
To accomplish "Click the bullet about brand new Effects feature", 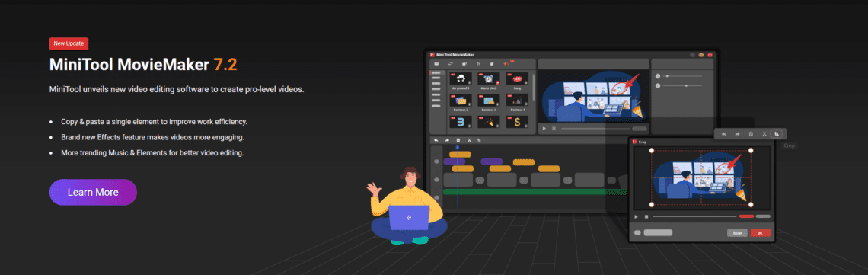I will point(153,136).
